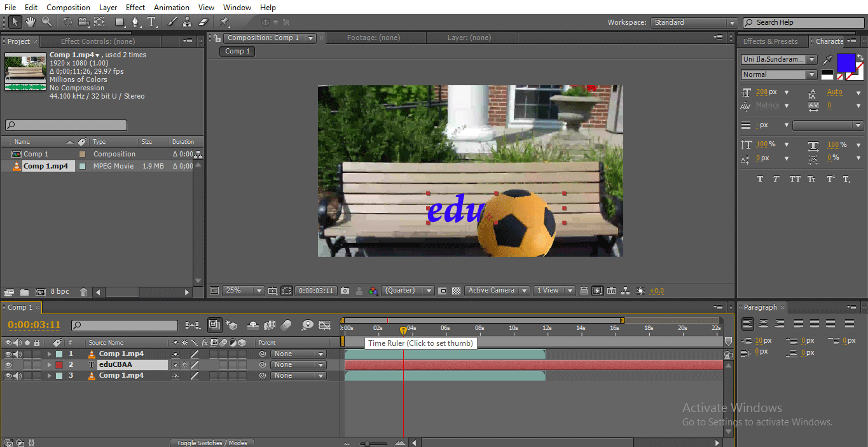Mute audio of layer 1 Comp 1.mp4
The height and width of the screenshot is (447, 868).
click(x=18, y=354)
